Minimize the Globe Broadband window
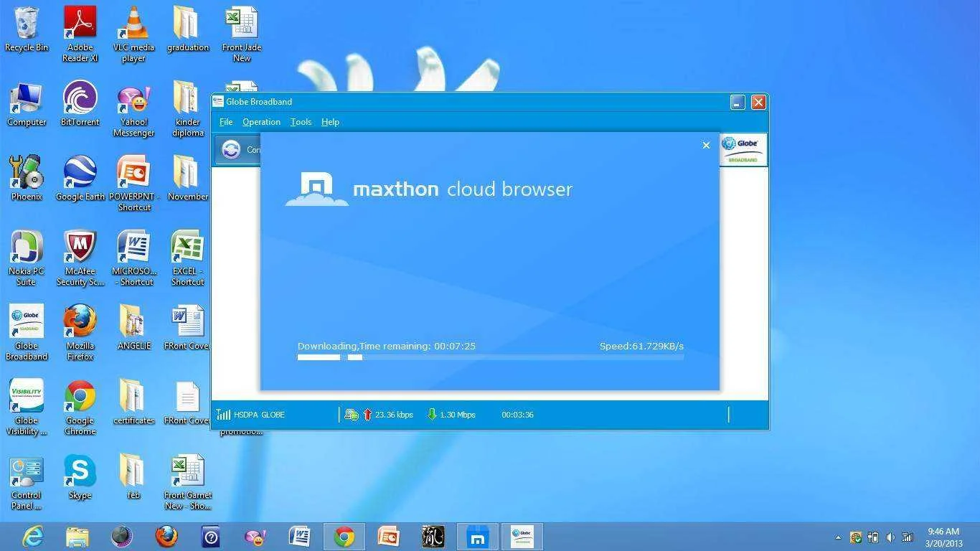The height and width of the screenshot is (551, 980). [738, 102]
